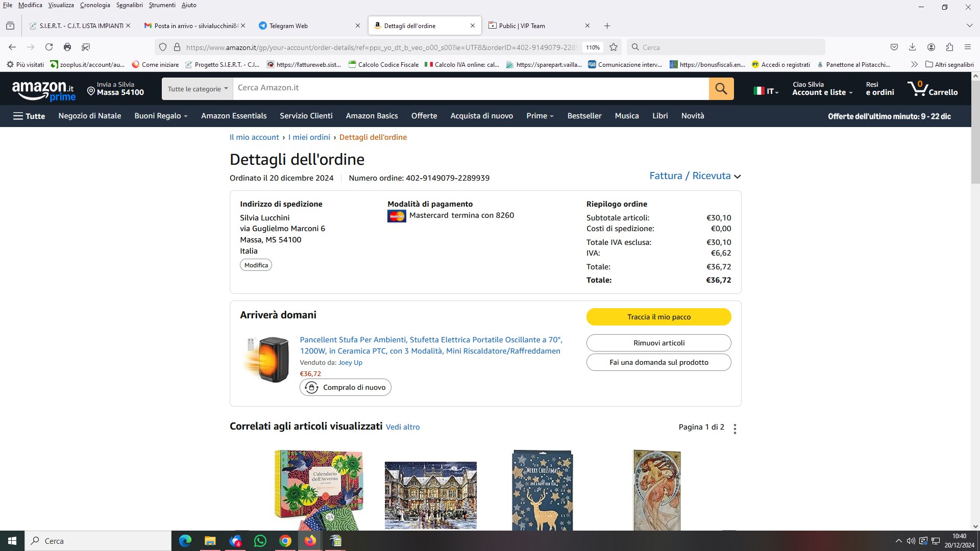Click the Cerca Amazon.it search field

pos(471,89)
